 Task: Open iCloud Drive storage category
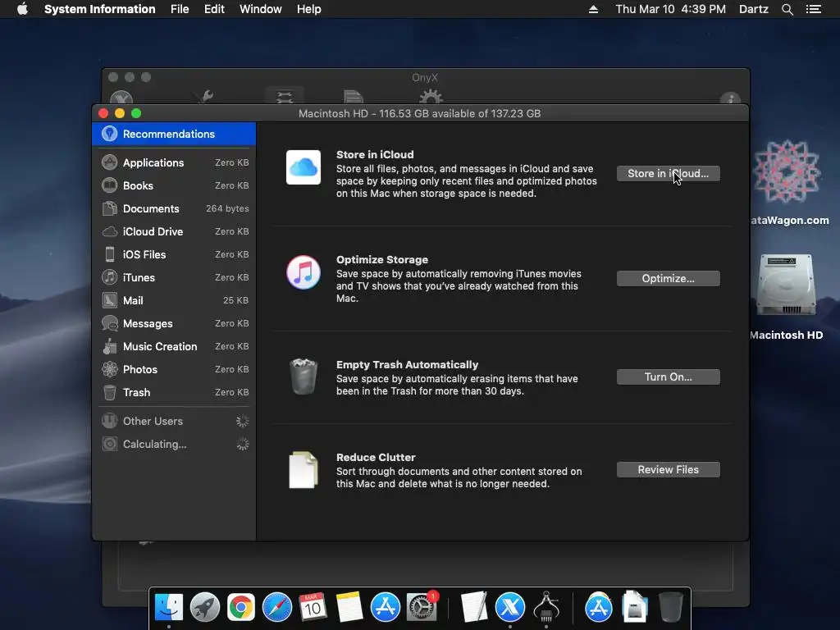pyautogui.click(x=174, y=231)
